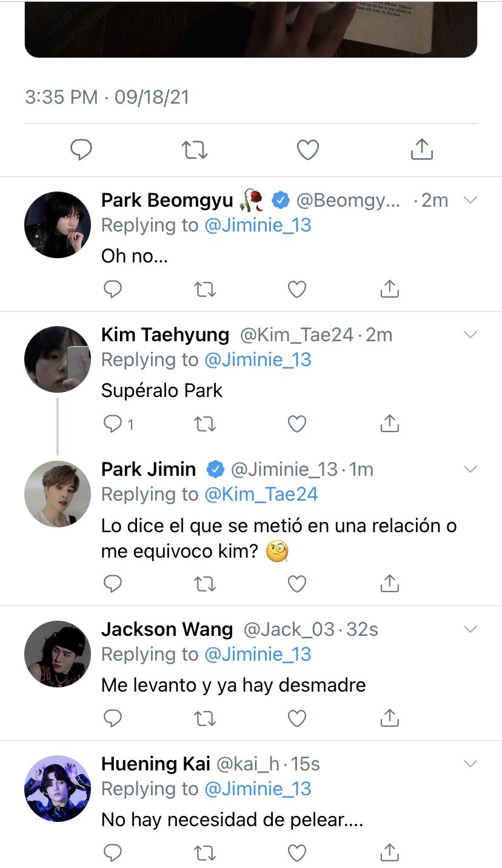This screenshot has width=502, height=868.
Task: View Jackson Wang's profile picture
Action: (x=58, y=654)
